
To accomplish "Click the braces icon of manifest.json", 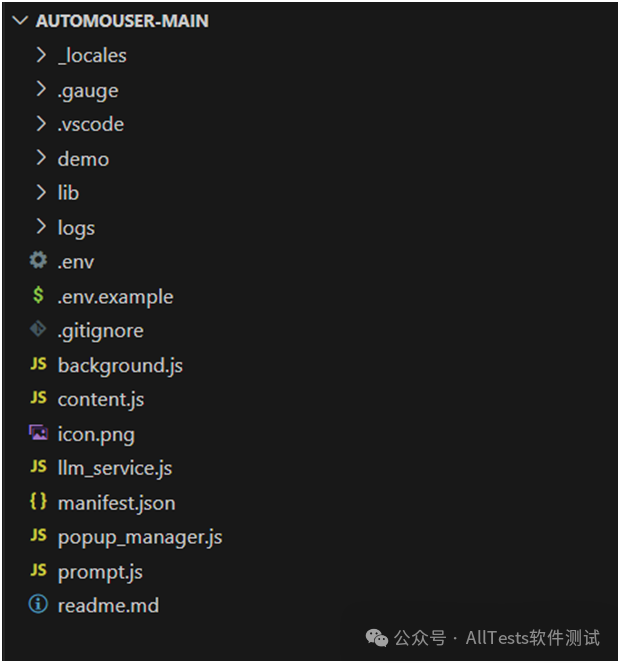I will (38, 501).
